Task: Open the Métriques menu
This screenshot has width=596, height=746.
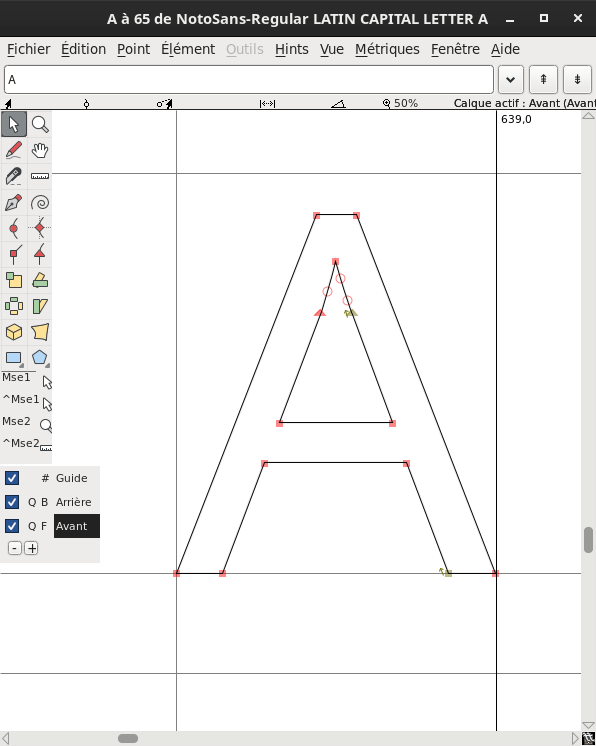Action: pos(387,49)
